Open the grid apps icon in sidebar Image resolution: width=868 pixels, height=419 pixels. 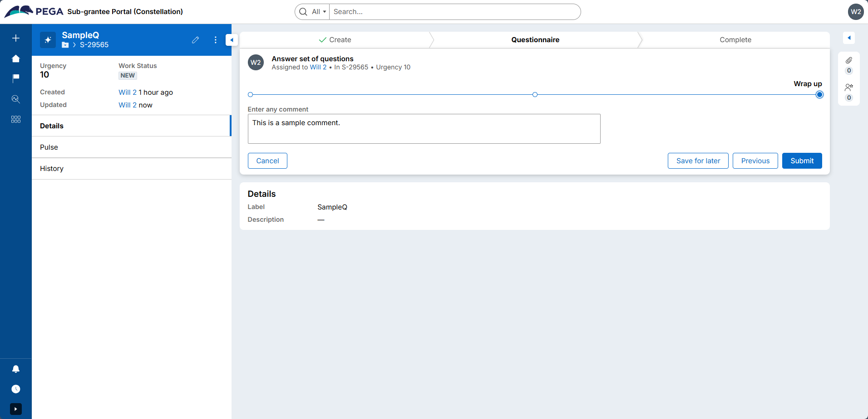pos(16,119)
